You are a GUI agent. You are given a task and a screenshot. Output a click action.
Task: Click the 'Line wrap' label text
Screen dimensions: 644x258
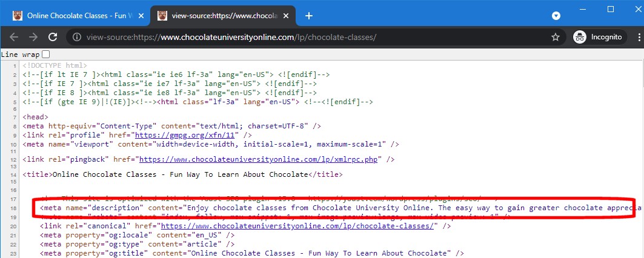point(20,55)
